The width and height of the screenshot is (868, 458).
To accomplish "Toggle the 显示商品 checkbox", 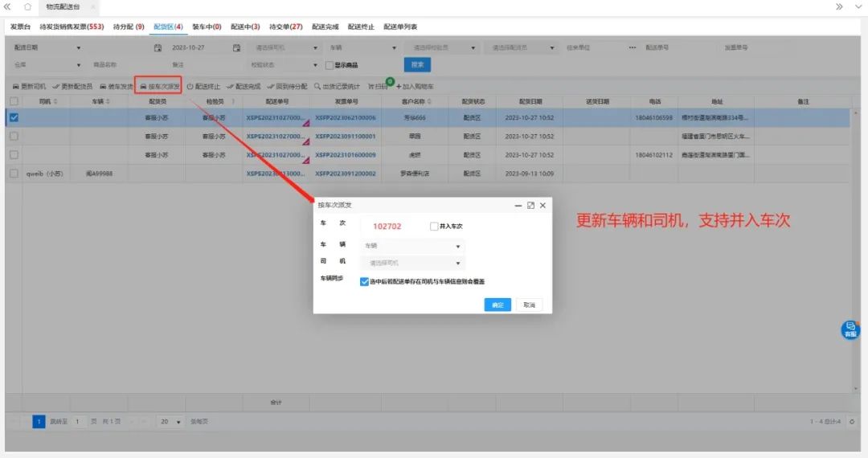I will [x=329, y=65].
